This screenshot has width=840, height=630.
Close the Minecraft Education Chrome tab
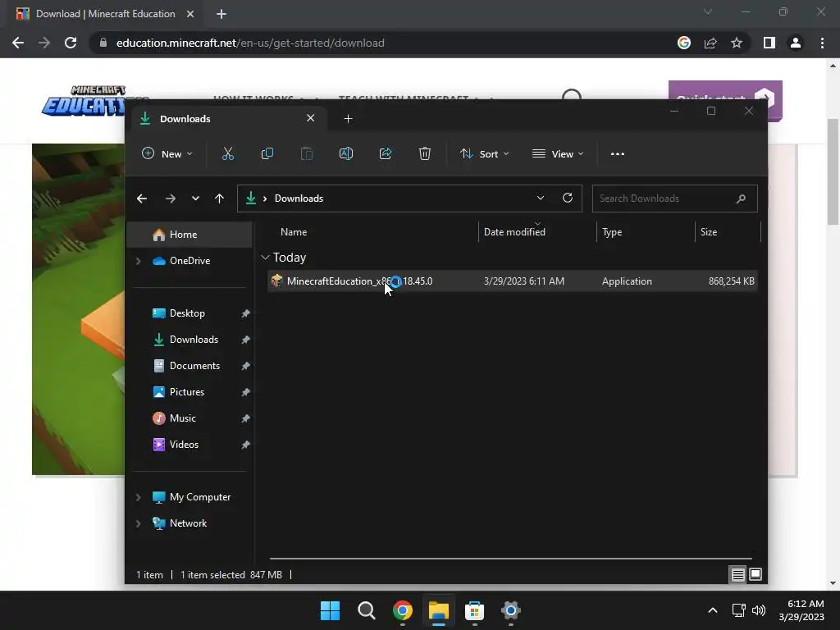click(190, 14)
